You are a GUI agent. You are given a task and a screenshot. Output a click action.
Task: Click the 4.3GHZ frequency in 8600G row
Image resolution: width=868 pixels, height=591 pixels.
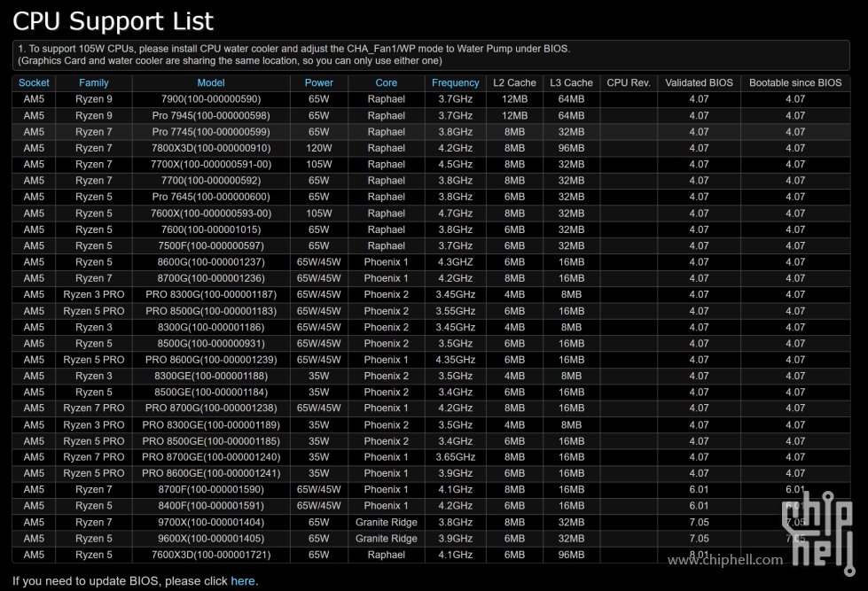coord(455,261)
